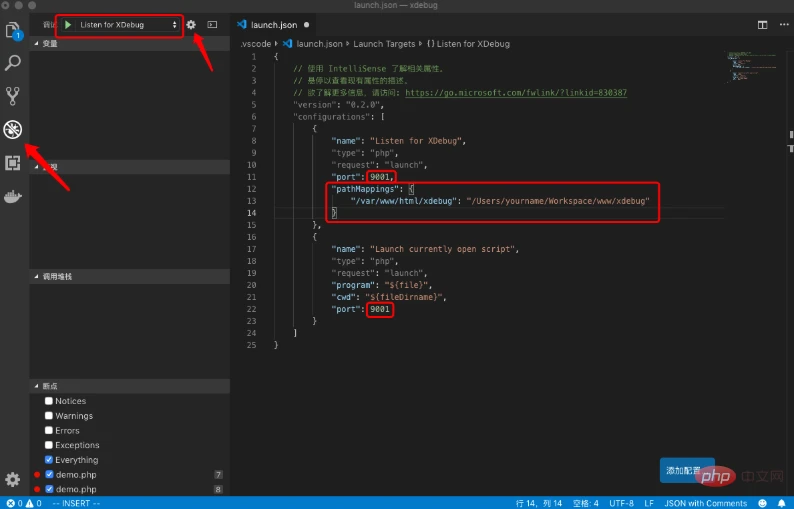Click "configurations" key on line 6
The height and width of the screenshot is (509, 794).
pos(334,117)
